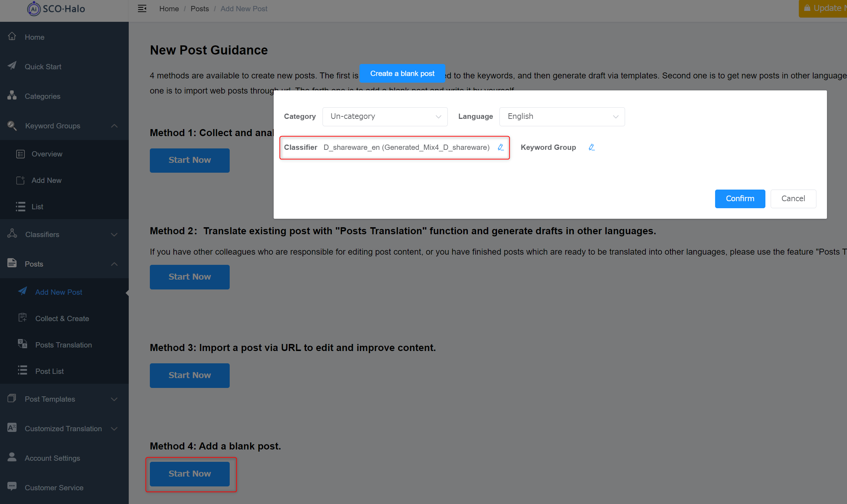Click the Cancel button in dialog
847x504 pixels.
pos(793,199)
